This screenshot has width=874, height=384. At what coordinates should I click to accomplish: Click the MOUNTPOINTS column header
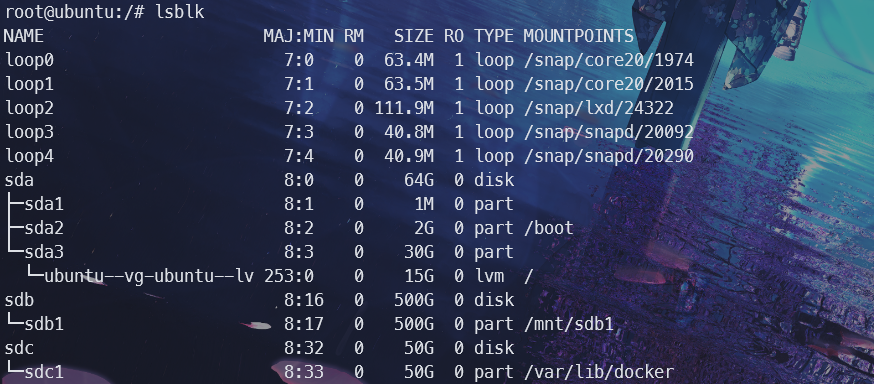(x=579, y=36)
